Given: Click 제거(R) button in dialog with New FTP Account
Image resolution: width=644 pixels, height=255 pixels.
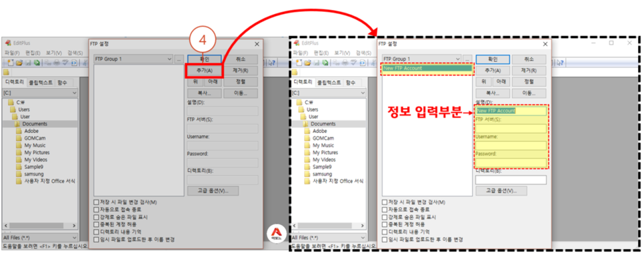Looking at the screenshot, I should pos(529,70).
